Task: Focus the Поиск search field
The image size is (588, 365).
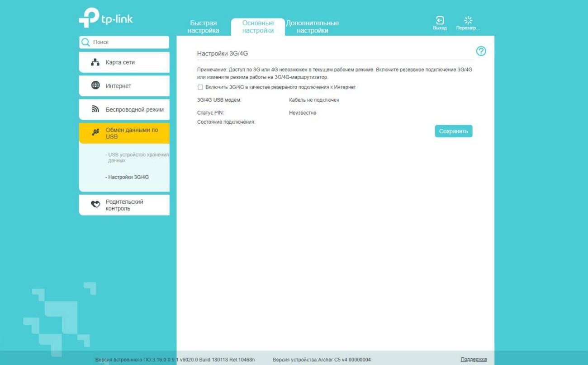Action: [x=129, y=42]
